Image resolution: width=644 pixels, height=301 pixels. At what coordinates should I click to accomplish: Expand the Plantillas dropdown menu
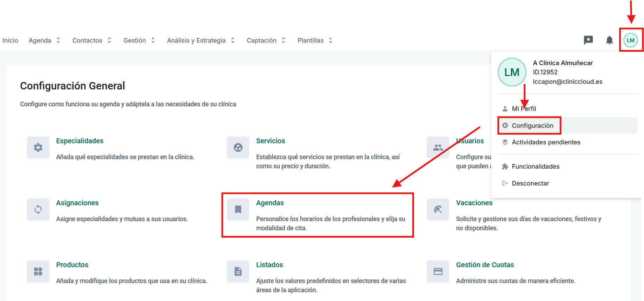click(315, 40)
